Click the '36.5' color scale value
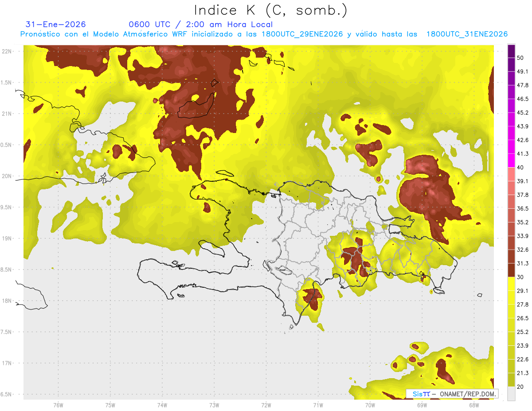Screen dimensions: 532x411 click(523, 208)
